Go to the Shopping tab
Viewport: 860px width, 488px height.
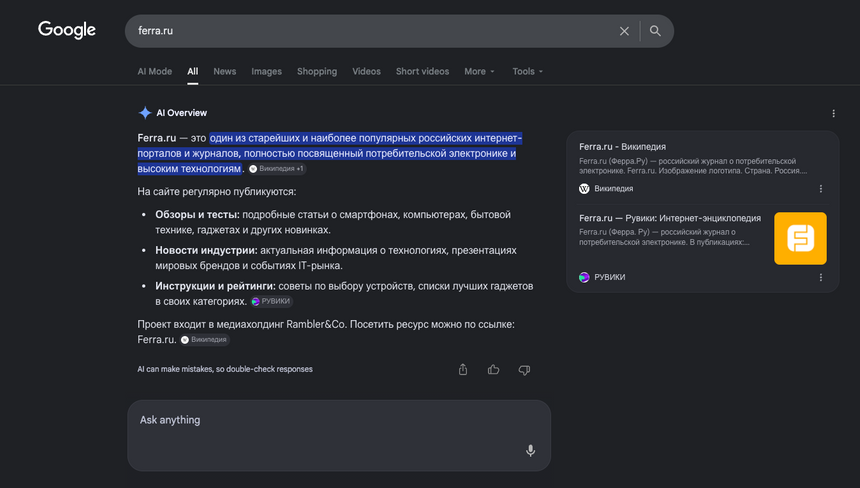click(x=317, y=71)
